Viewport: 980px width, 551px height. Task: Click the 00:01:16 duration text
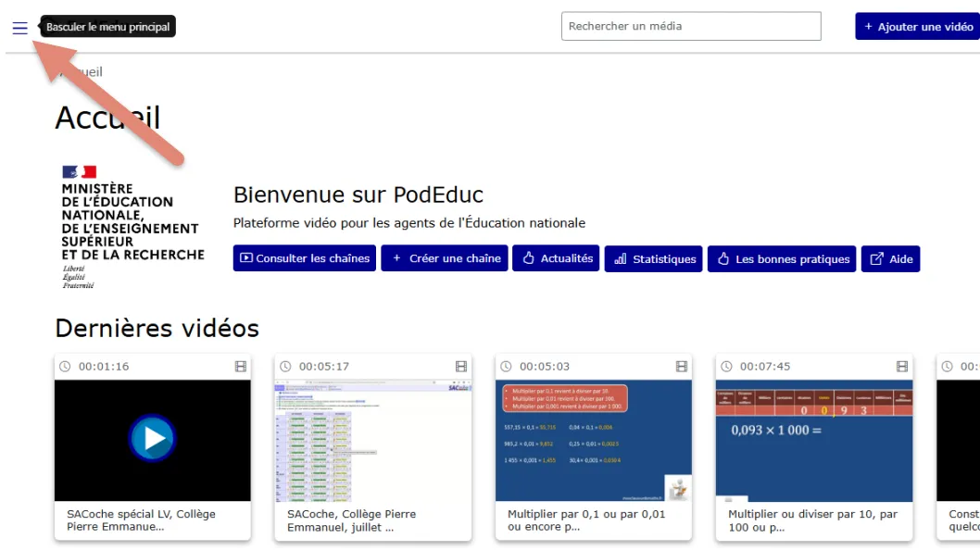coord(104,367)
